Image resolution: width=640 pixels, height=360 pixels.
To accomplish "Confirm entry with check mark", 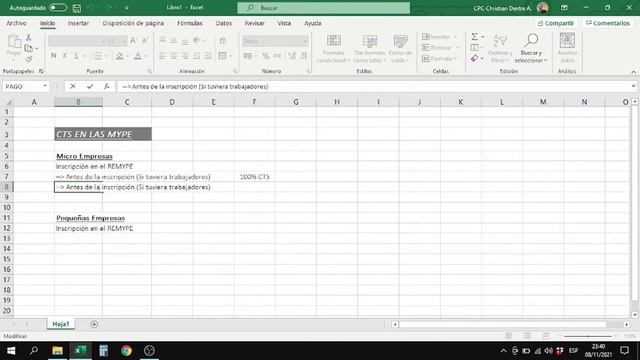I will pos(90,87).
